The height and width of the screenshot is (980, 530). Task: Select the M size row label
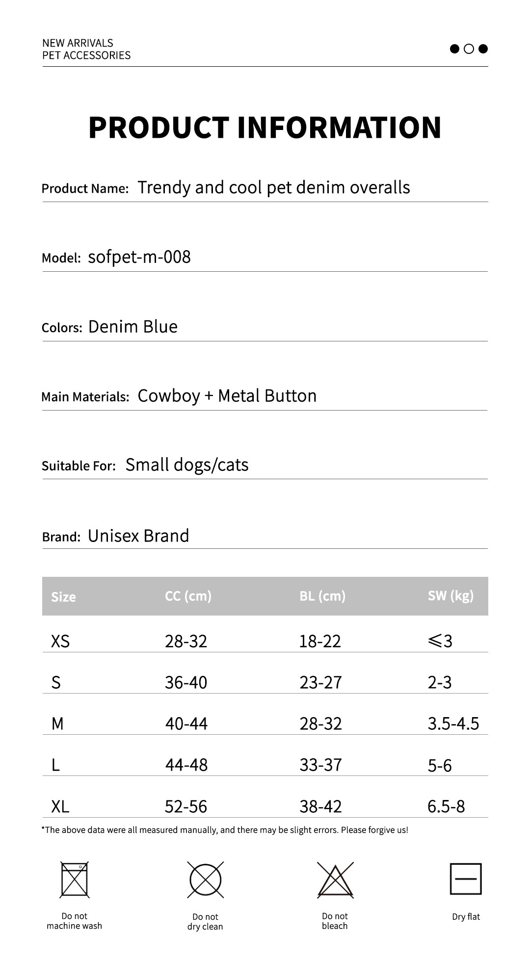tap(57, 723)
